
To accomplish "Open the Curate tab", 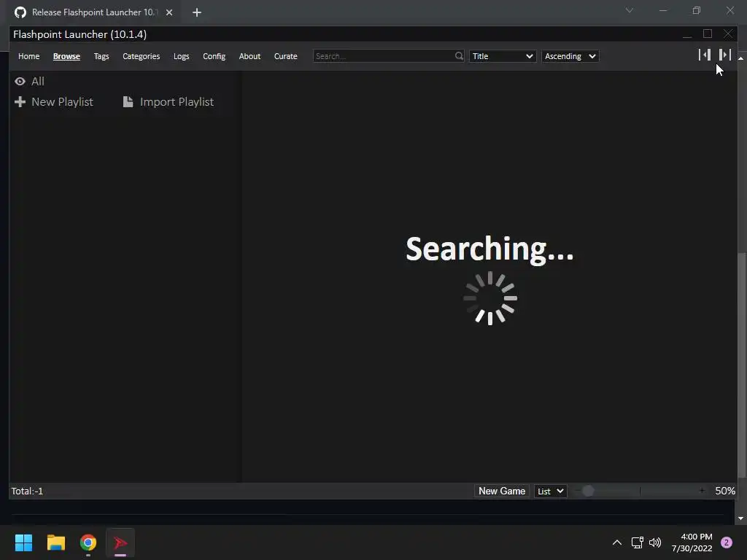I will click(x=286, y=56).
